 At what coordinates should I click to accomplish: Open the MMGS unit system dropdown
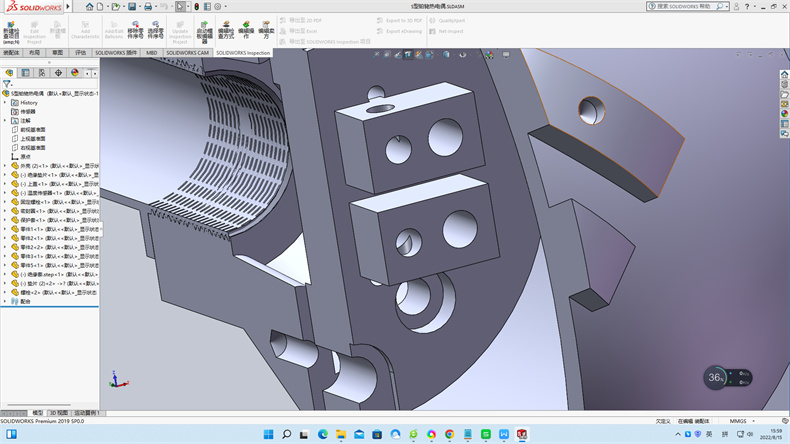(x=738, y=421)
